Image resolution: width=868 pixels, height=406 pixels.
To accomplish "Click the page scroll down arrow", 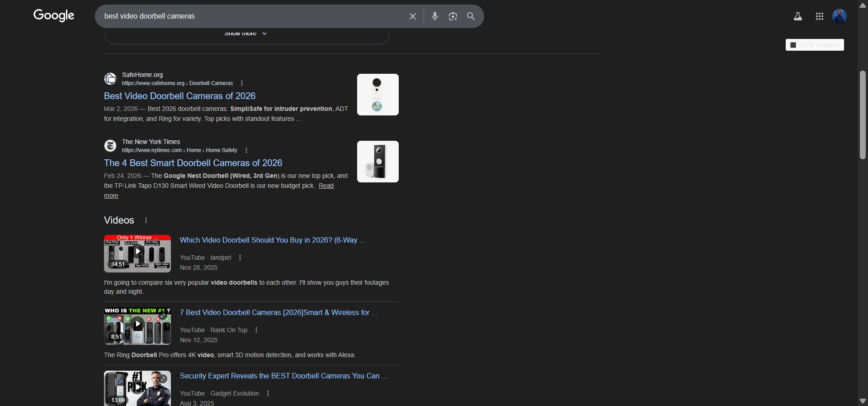I will point(863,401).
